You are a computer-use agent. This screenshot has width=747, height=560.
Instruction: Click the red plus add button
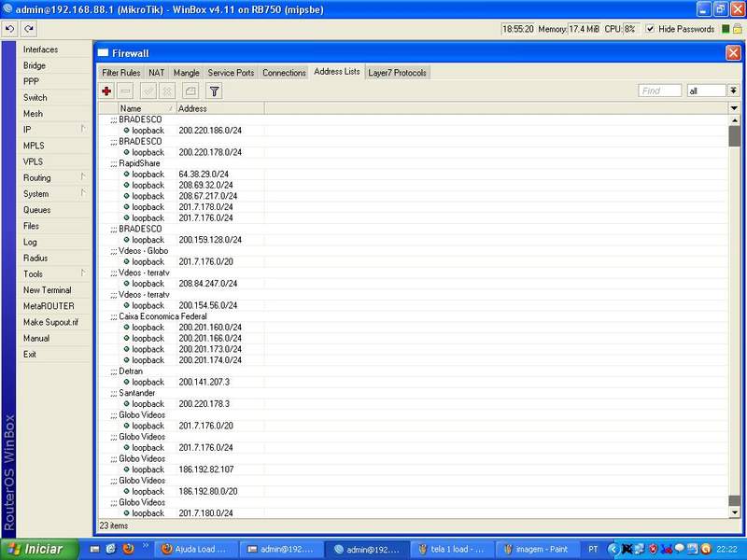106,91
